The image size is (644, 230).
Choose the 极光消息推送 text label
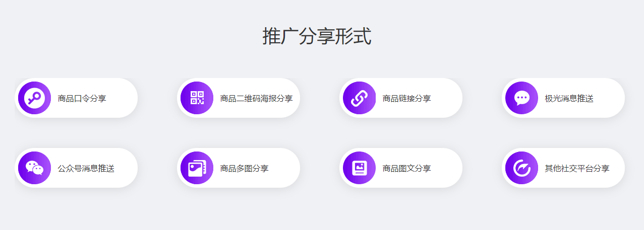[x=569, y=98]
